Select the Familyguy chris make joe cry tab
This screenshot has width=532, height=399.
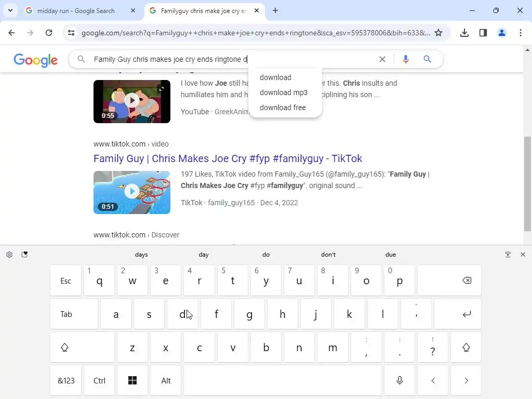(x=204, y=11)
